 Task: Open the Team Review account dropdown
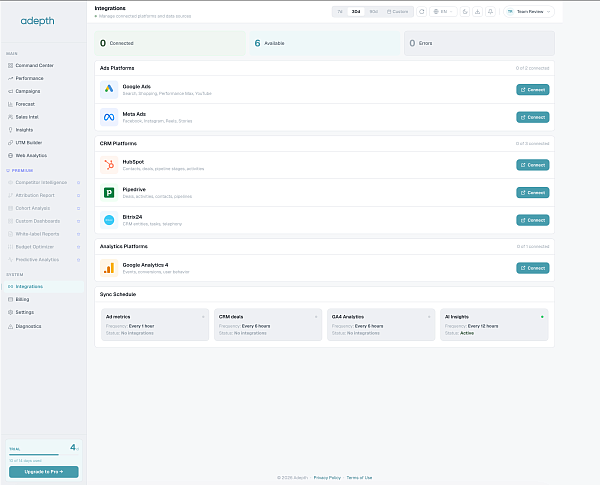coord(529,12)
